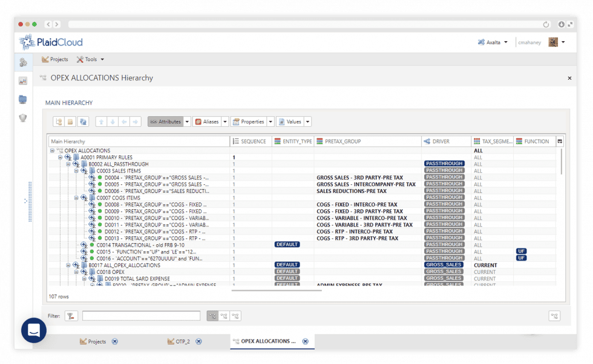Outdent node with the left arrow

tap(123, 122)
